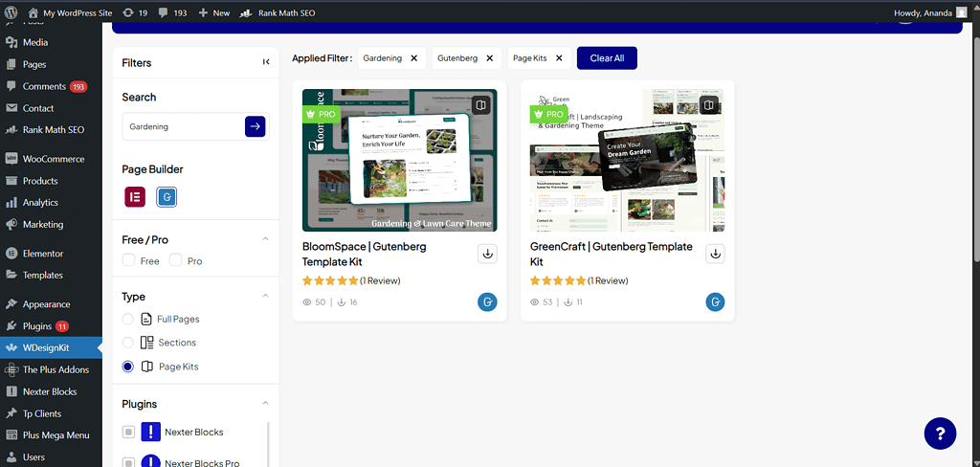The height and width of the screenshot is (467, 980).
Task: Collapse the Type filter section
Action: coord(265,297)
